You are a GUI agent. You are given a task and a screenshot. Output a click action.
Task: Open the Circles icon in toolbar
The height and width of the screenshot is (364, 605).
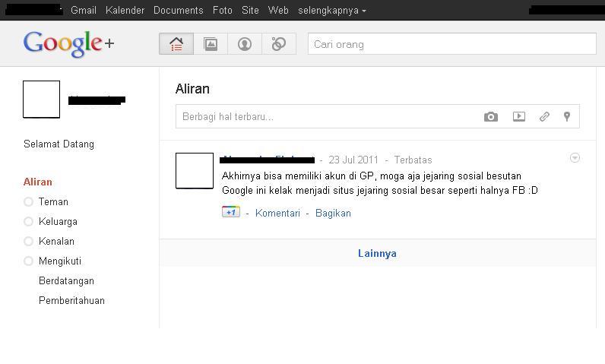coord(279,44)
